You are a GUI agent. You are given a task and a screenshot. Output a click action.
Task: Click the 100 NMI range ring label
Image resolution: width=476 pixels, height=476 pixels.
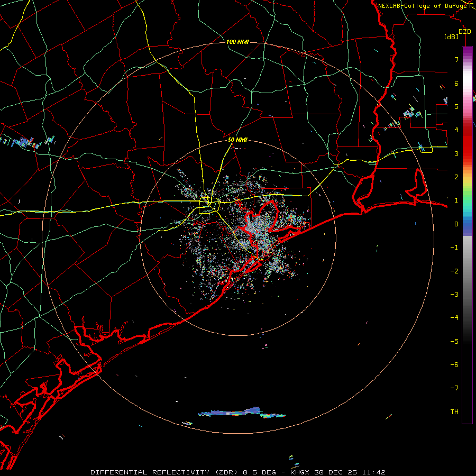tap(237, 42)
